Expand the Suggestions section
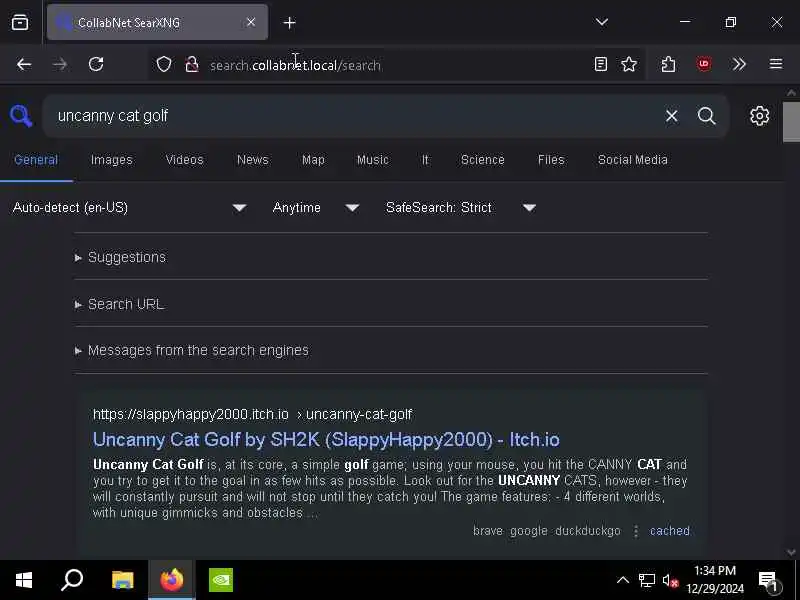Viewport: 800px width, 600px height. click(127, 257)
